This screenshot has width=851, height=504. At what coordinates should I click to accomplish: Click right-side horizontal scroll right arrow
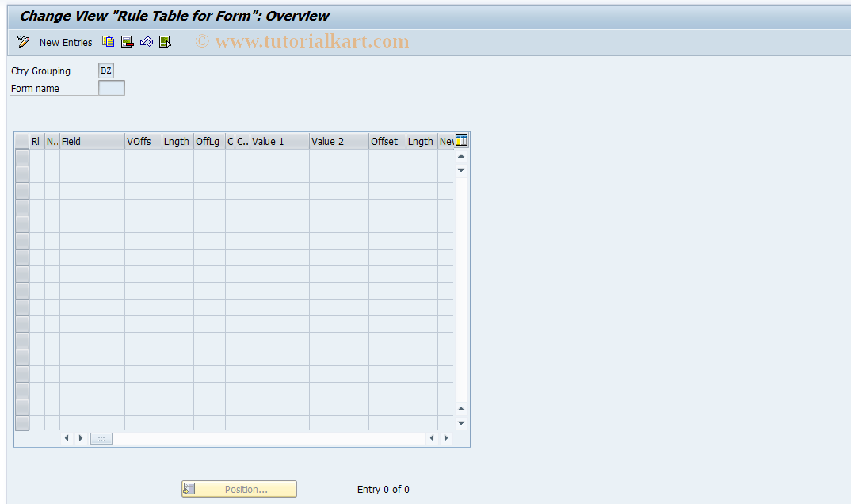446,437
